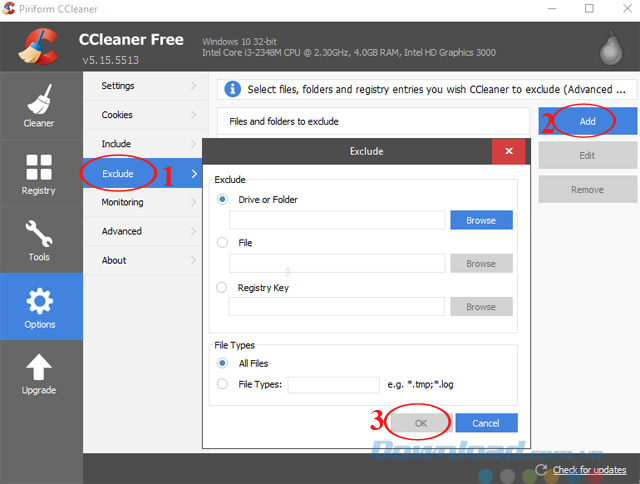Expand the Monitoring chevron arrow
This screenshot has width=640, height=484.
coord(193,202)
